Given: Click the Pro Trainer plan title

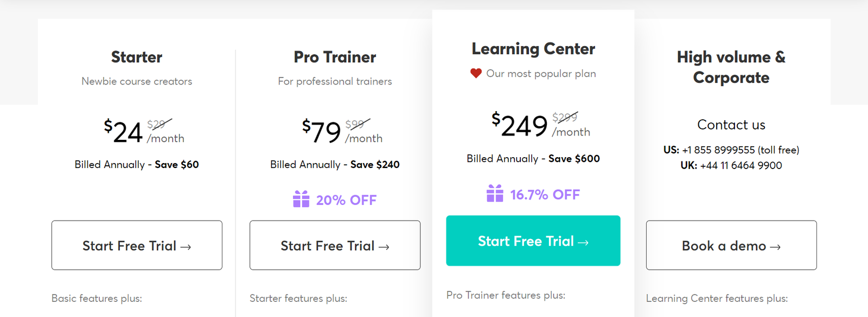Looking at the screenshot, I should pyautogui.click(x=335, y=57).
